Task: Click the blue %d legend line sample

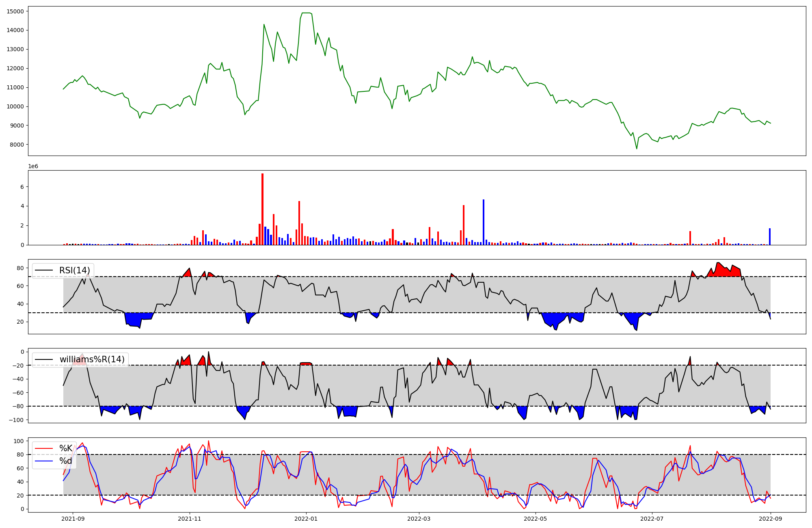Action: pos(44,461)
